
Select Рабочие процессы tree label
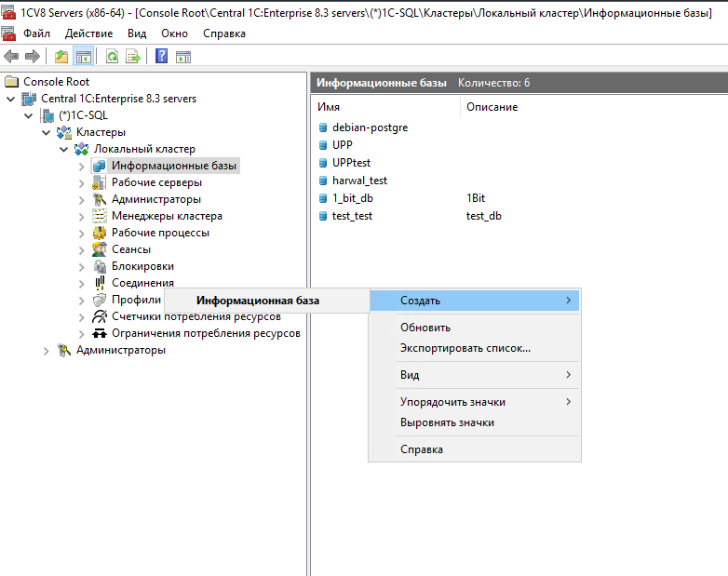pos(160,233)
